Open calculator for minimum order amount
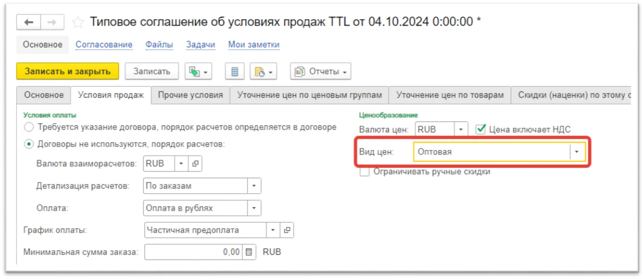 point(249,252)
